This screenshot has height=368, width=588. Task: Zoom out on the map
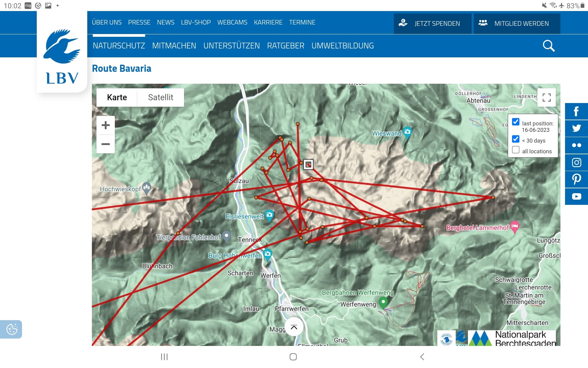(106, 144)
